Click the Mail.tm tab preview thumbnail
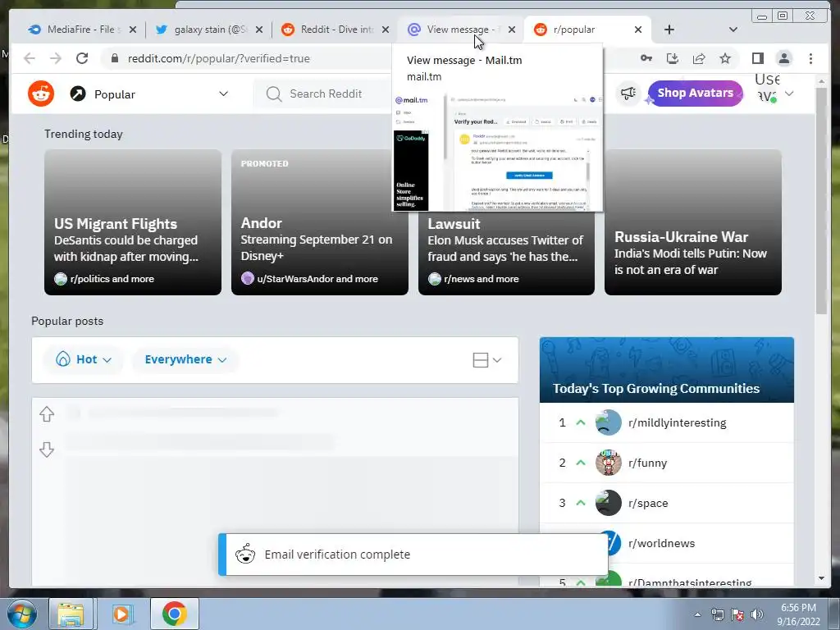 (498, 152)
